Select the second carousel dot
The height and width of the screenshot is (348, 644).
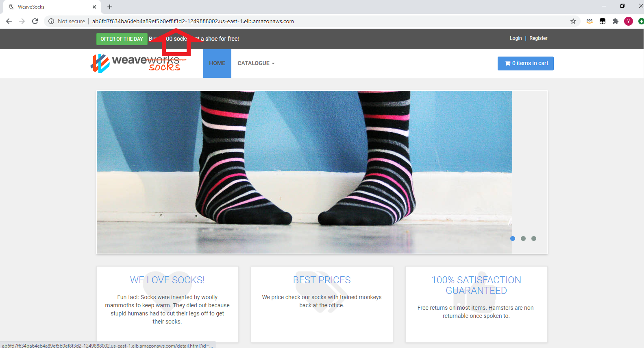[x=523, y=239]
